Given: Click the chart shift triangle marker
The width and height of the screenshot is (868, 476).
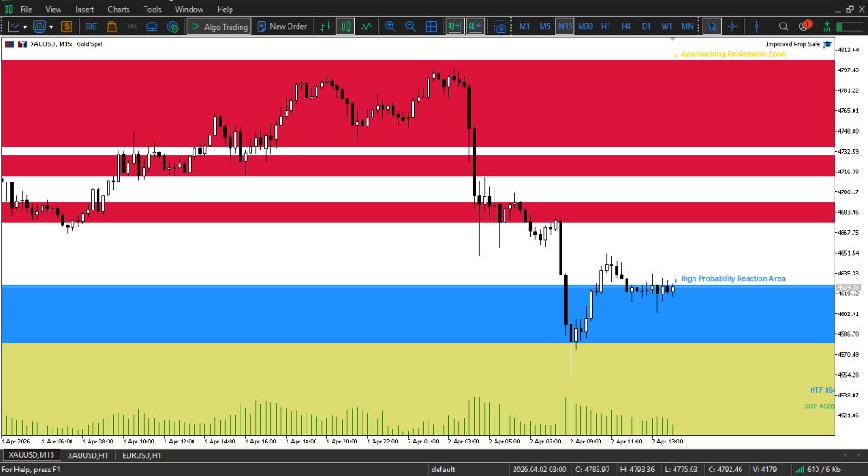Looking at the screenshot, I should (673, 39).
